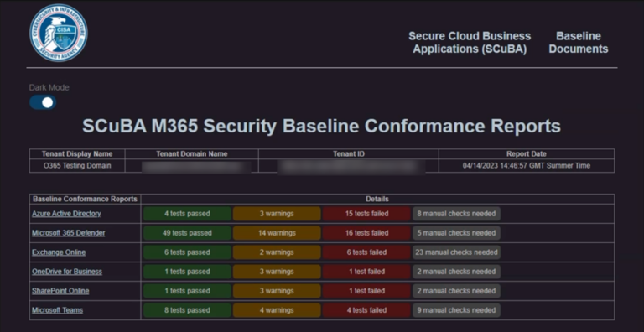Click the 4 warnings badge for Teams
The width and height of the screenshot is (644, 332).
(277, 310)
